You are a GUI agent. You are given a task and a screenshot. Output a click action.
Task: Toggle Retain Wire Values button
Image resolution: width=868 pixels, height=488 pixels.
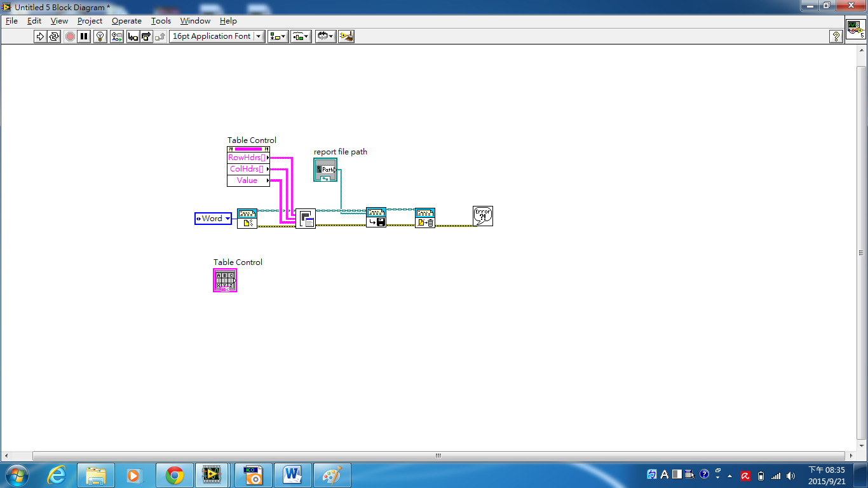tap(116, 37)
